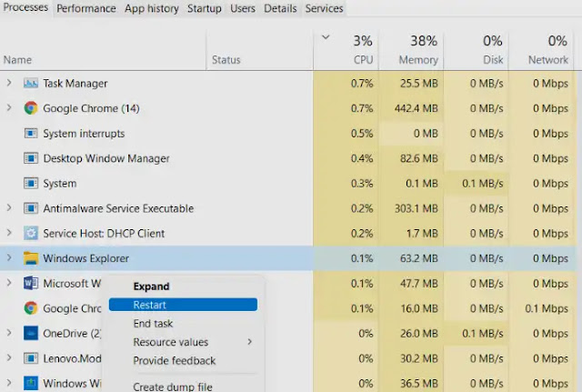The image size is (582, 392).
Task: Click the icon of the 36.5 MB Windows process
Action: 31,383
